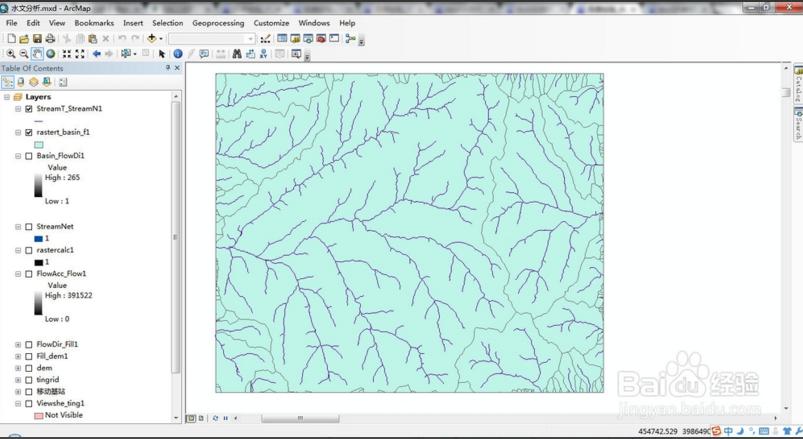Click the Add Data button

click(x=152, y=38)
